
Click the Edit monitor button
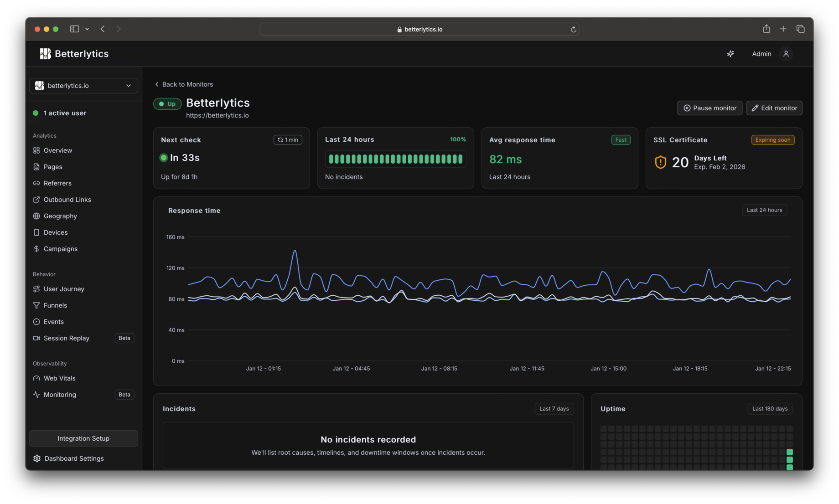coord(774,108)
